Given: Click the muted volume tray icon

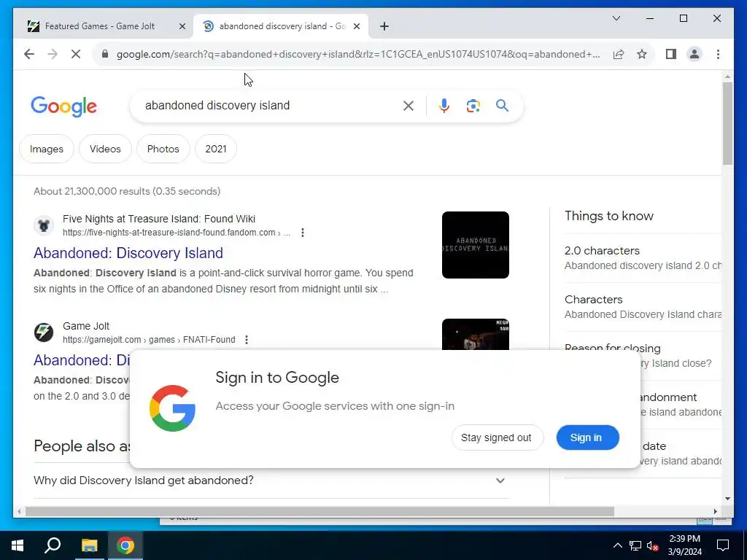Looking at the screenshot, I should coord(653,545).
